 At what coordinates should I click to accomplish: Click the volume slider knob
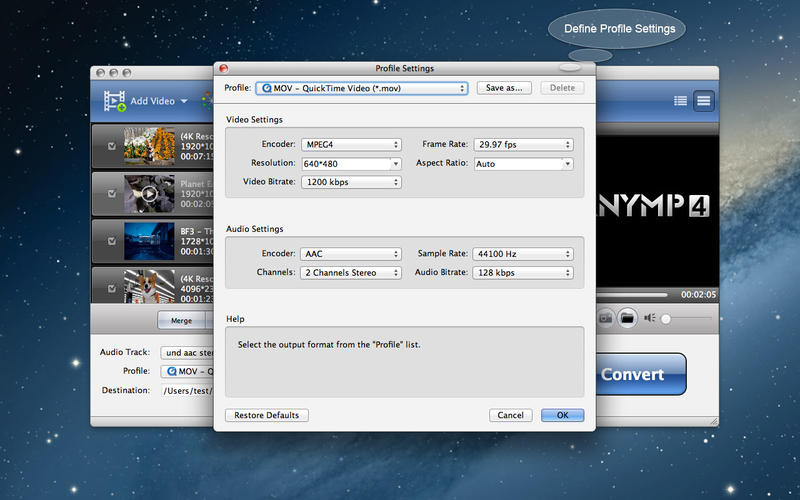pyautogui.click(x=666, y=317)
